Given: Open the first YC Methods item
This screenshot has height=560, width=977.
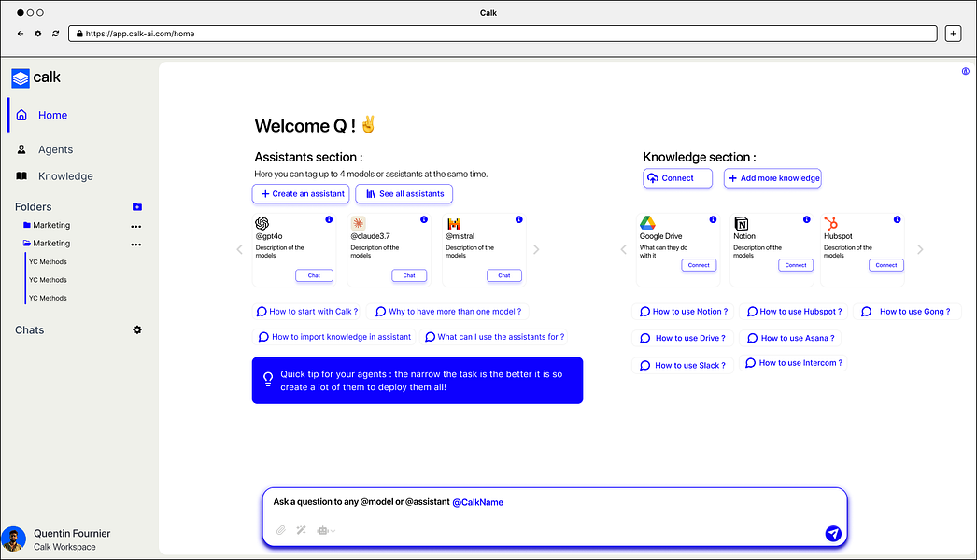Looking at the screenshot, I should [48, 262].
